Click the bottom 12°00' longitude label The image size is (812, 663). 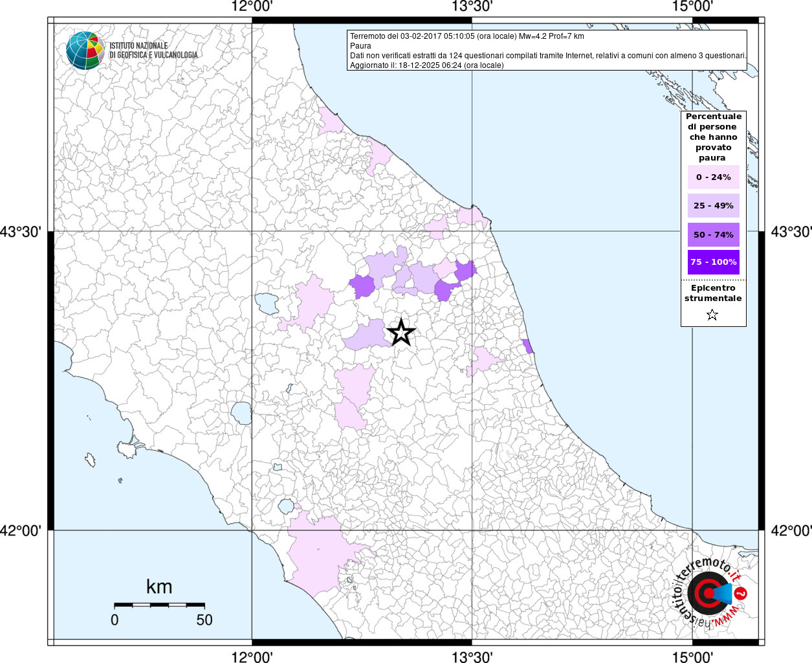(252, 657)
